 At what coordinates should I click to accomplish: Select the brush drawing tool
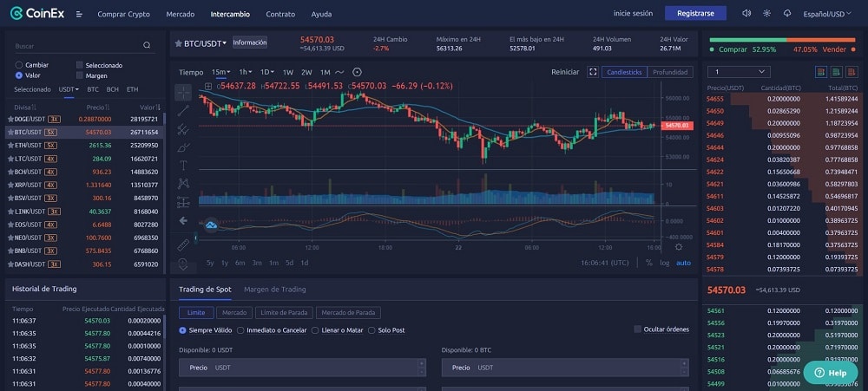(x=183, y=147)
